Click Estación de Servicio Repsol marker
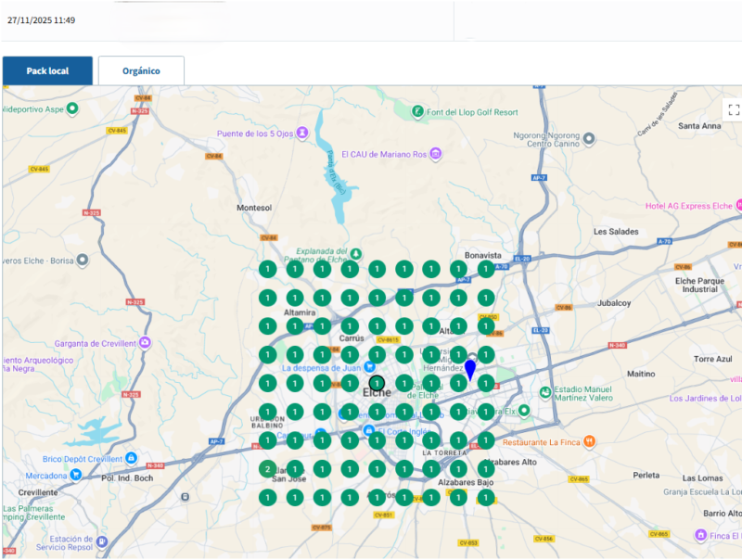Screen dimensions: 742x560 pos(101,542)
